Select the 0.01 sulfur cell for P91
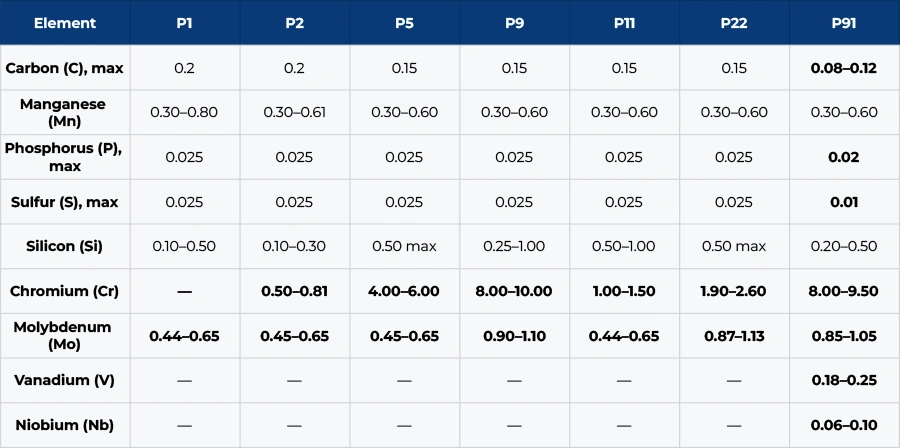The height and width of the screenshot is (448, 900). [x=844, y=202]
